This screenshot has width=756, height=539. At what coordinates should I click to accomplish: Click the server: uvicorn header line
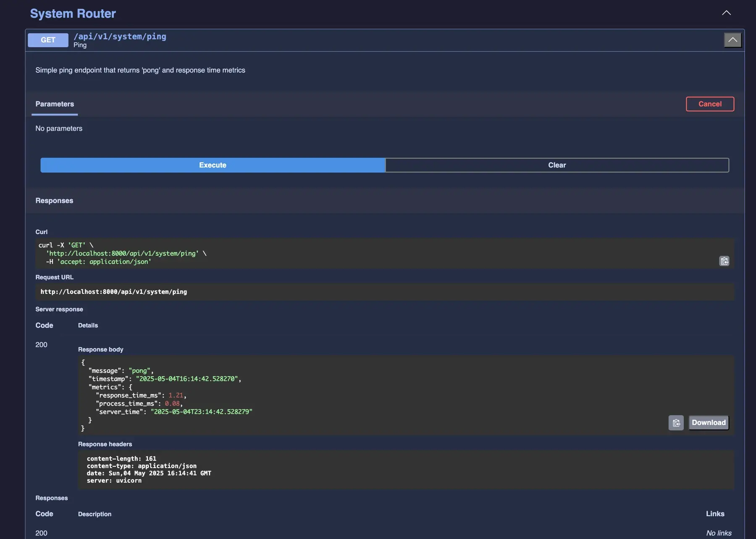(114, 481)
